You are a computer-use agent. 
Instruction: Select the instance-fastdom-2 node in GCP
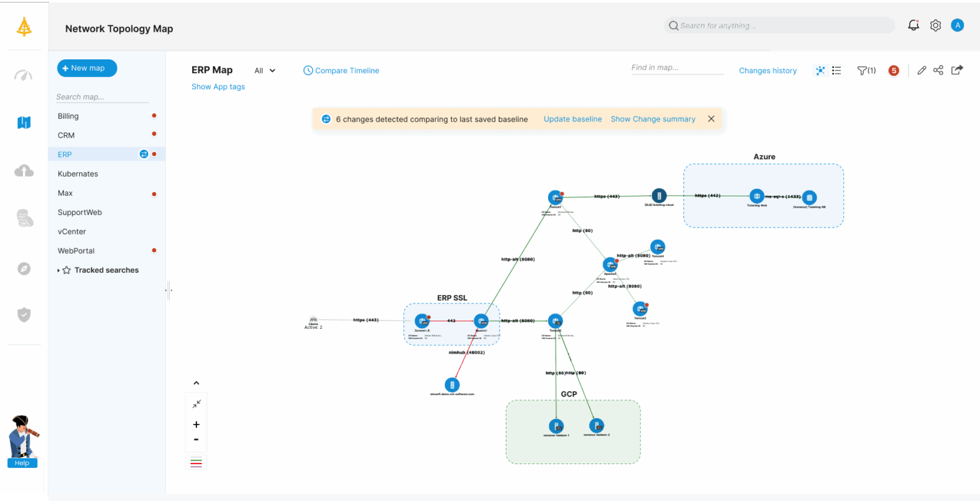tap(597, 425)
